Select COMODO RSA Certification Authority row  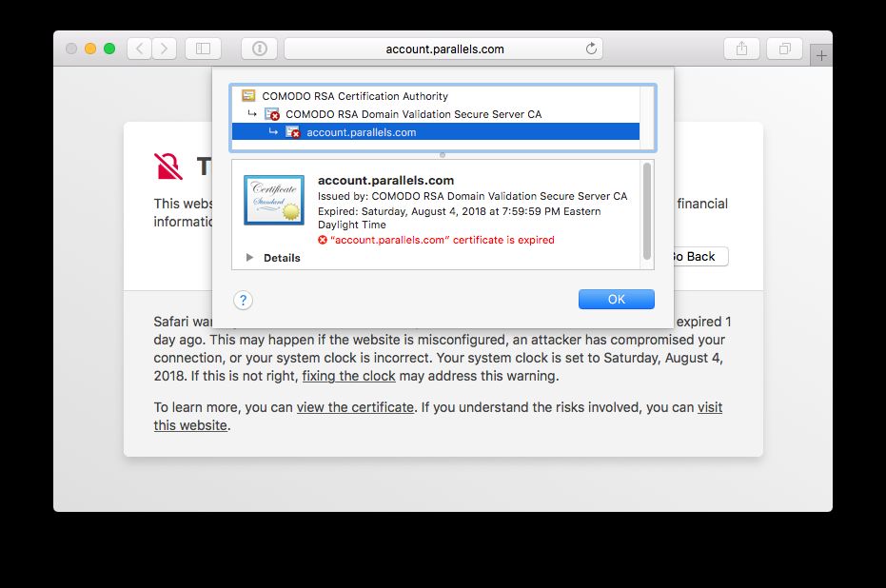435,96
